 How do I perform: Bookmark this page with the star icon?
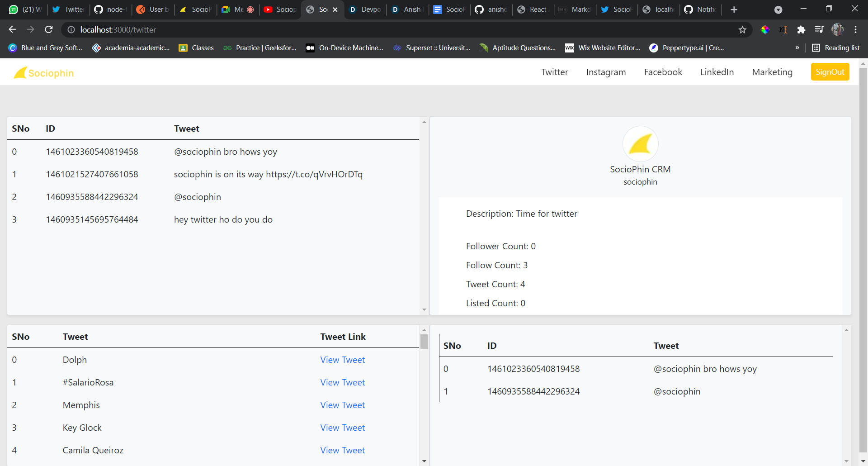tap(742, 29)
